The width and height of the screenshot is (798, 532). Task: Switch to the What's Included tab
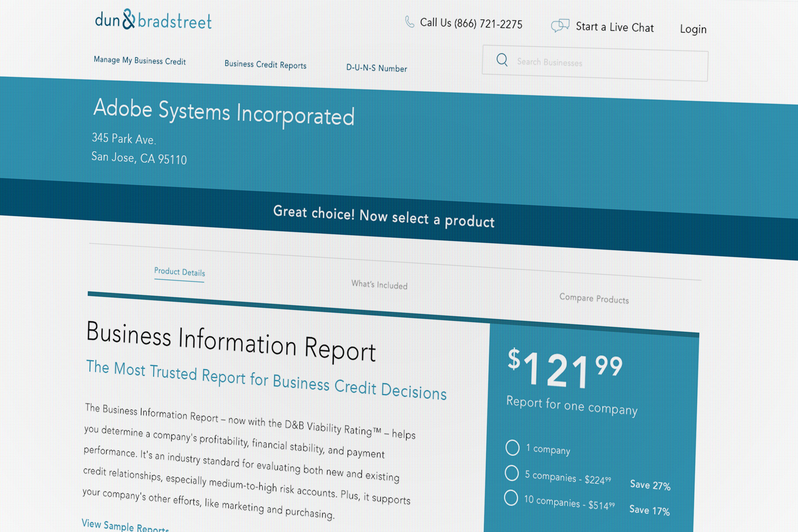(x=379, y=285)
